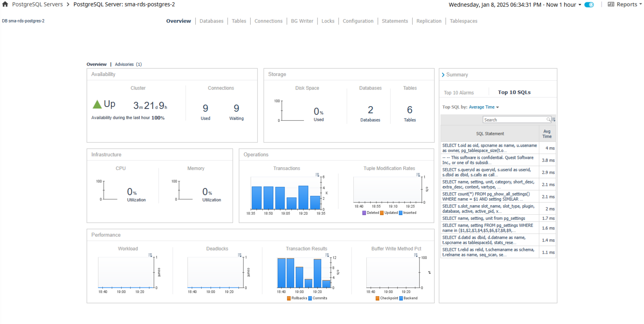The image size is (644, 324).
Task: Change Top SQL by Average Time dropdown
Action: (484, 107)
